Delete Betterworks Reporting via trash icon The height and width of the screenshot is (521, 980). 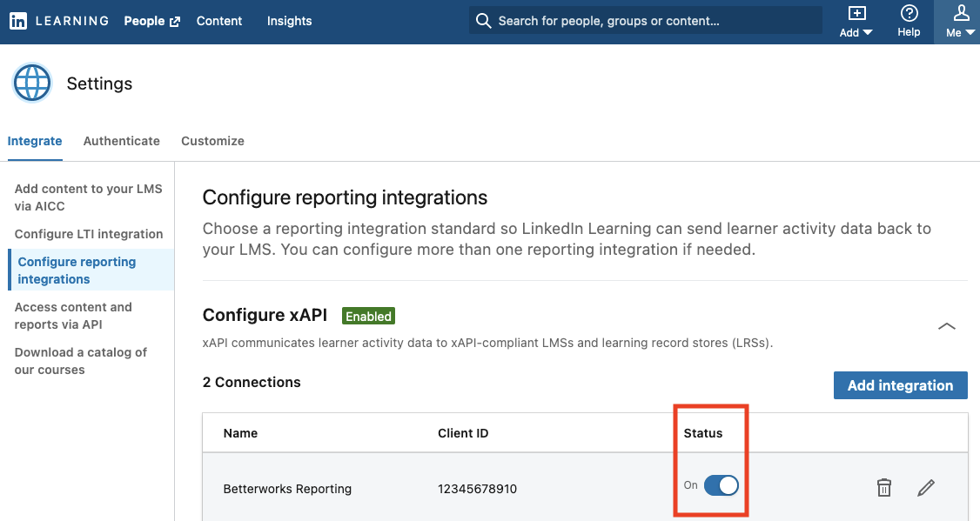tap(883, 488)
